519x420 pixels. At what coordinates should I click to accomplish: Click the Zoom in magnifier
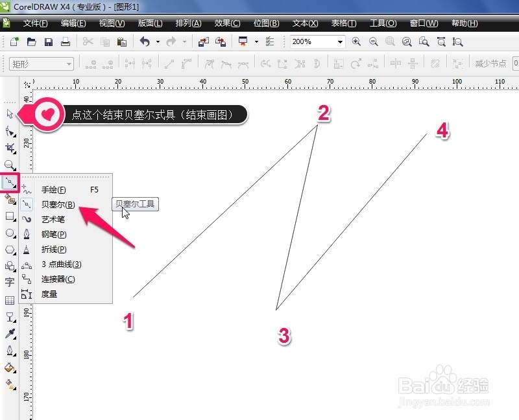(356, 41)
